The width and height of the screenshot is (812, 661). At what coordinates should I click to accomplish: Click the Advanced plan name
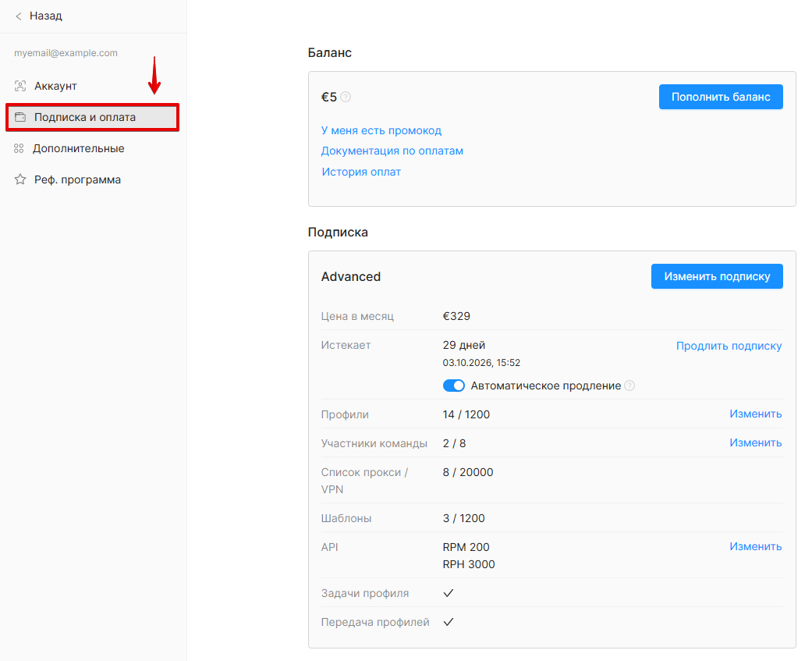(350, 276)
